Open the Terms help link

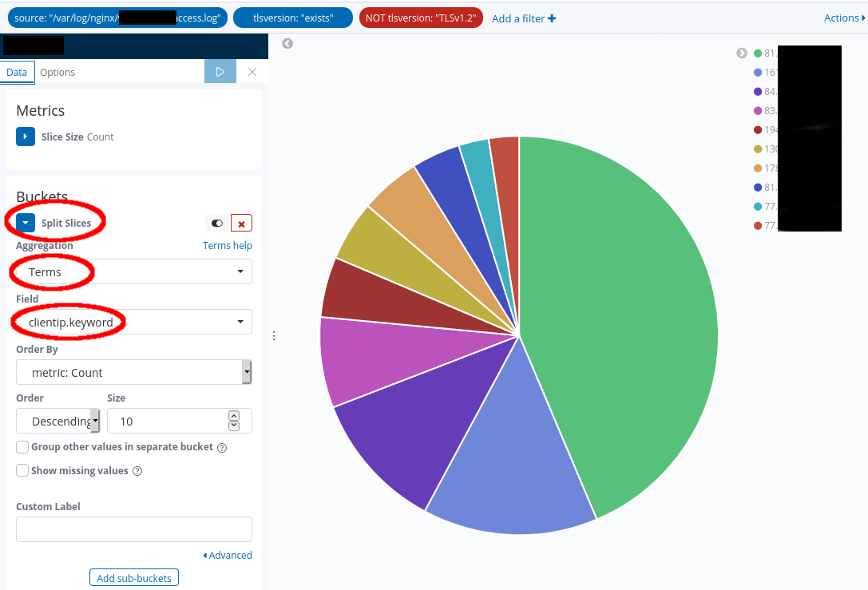click(227, 245)
